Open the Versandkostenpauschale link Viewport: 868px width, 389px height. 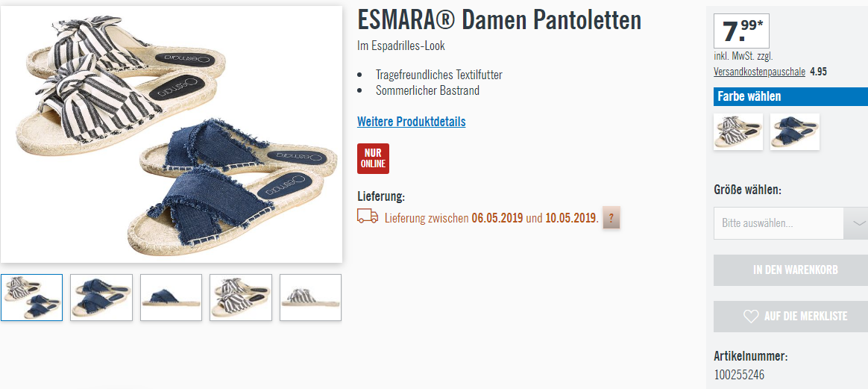759,72
